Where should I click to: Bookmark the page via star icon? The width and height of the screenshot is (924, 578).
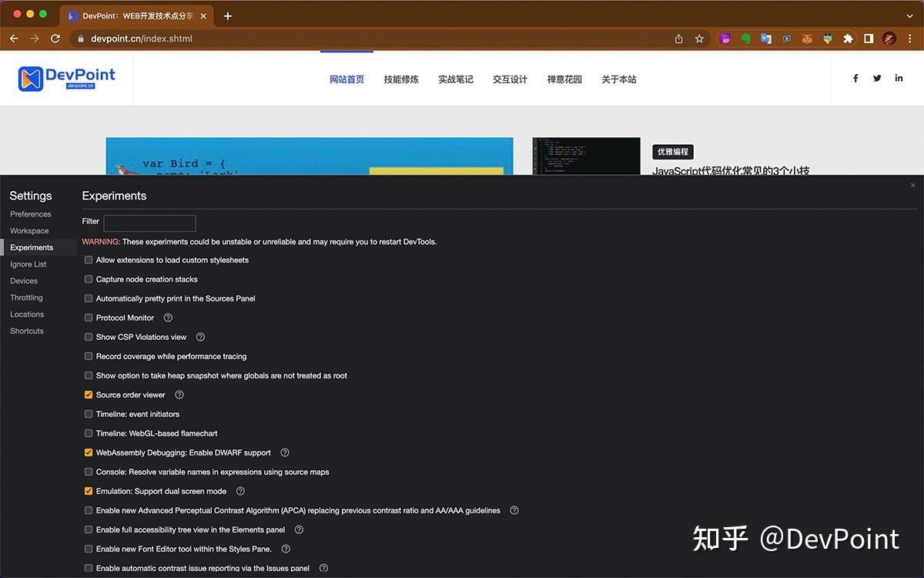pyautogui.click(x=698, y=39)
